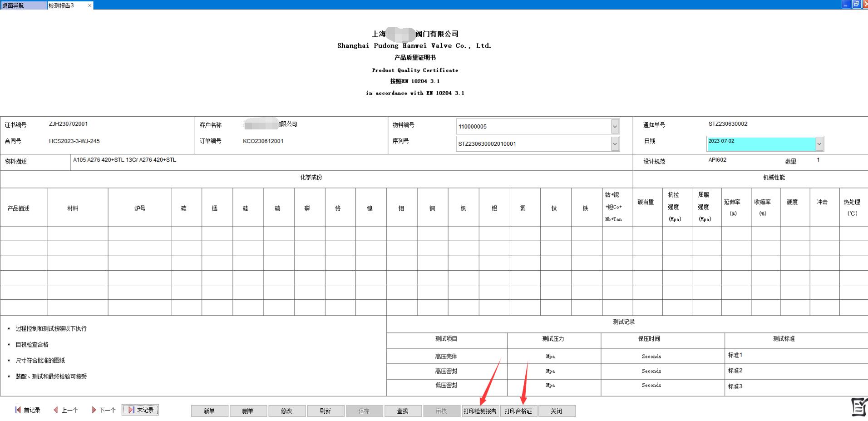The image size is (868, 421).
Task: Open search with 查找 button
Action: [403, 411]
